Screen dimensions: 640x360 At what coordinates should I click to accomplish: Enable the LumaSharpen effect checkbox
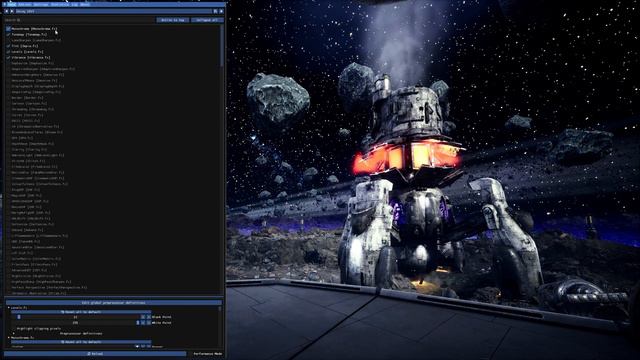(x=8, y=40)
